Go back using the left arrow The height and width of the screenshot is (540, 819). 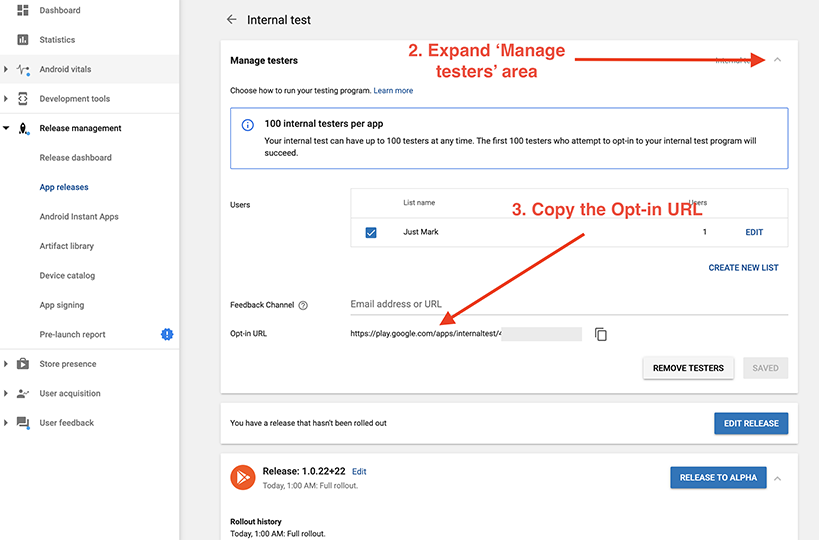(231, 19)
